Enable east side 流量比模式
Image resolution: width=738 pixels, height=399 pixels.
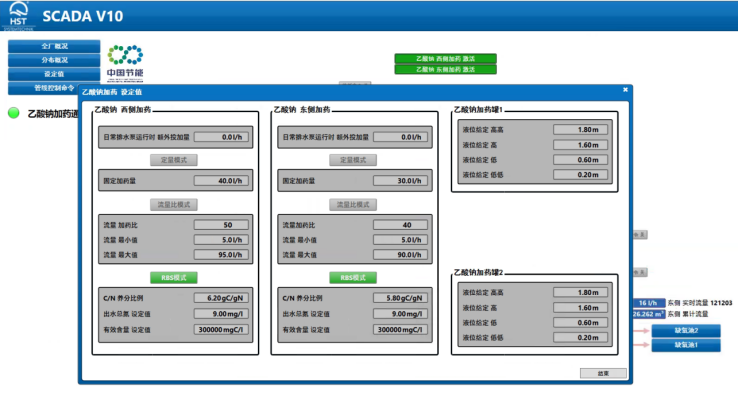[353, 205]
